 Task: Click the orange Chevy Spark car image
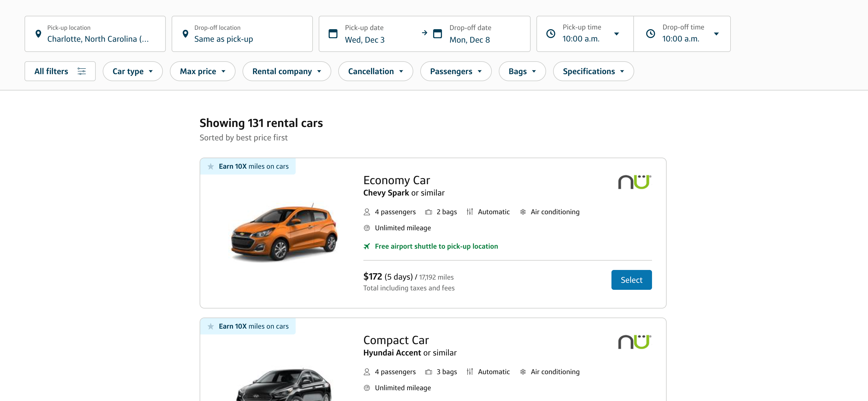point(284,232)
